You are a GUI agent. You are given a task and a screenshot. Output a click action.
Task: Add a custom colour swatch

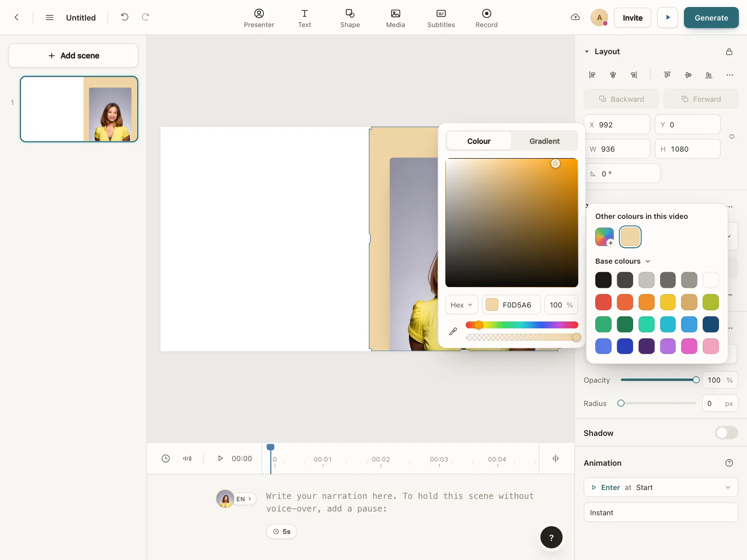click(x=605, y=237)
